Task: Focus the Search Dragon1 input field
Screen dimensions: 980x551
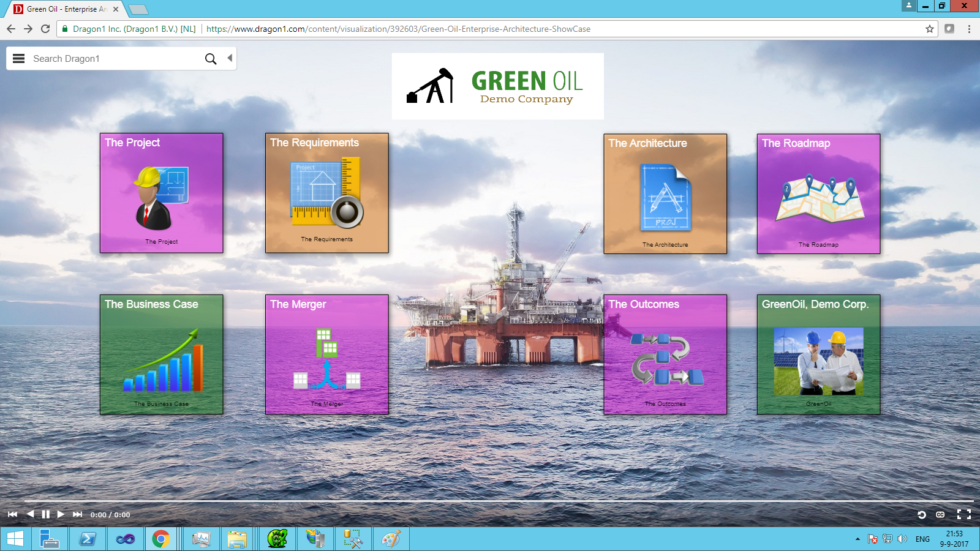Action: [116, 59]
